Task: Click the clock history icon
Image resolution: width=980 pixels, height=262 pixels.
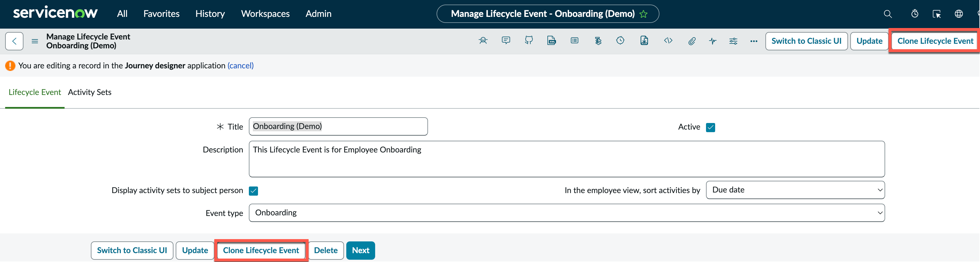Action: point(620,41)
